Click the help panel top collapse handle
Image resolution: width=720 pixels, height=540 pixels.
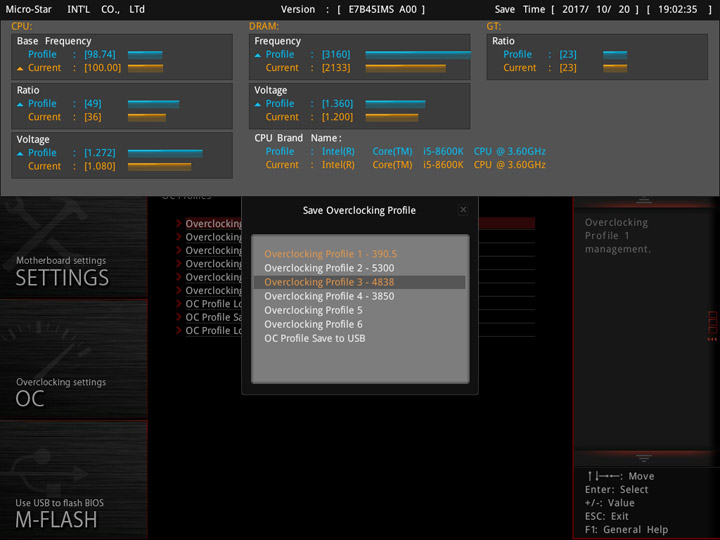tap(643, 200)
